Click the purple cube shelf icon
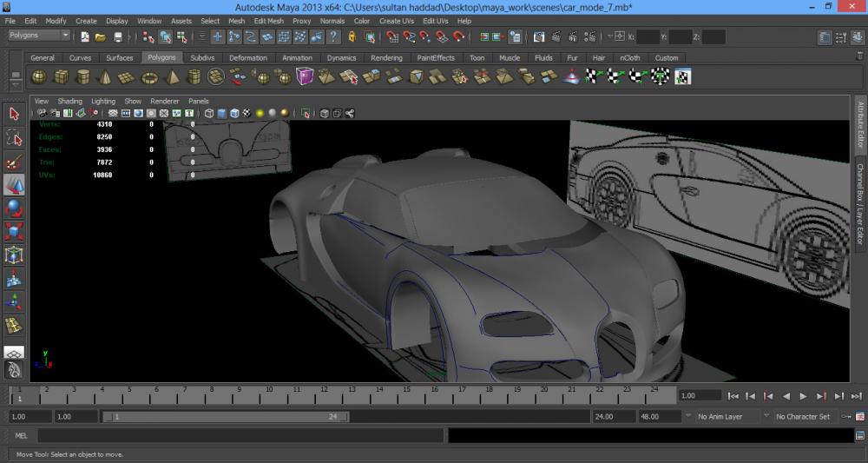This screenshot has width=868, height=463. [x=305, y=77]
